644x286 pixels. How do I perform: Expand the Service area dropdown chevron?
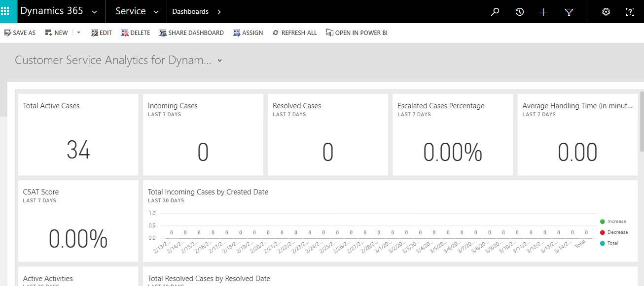pos(156,12)
